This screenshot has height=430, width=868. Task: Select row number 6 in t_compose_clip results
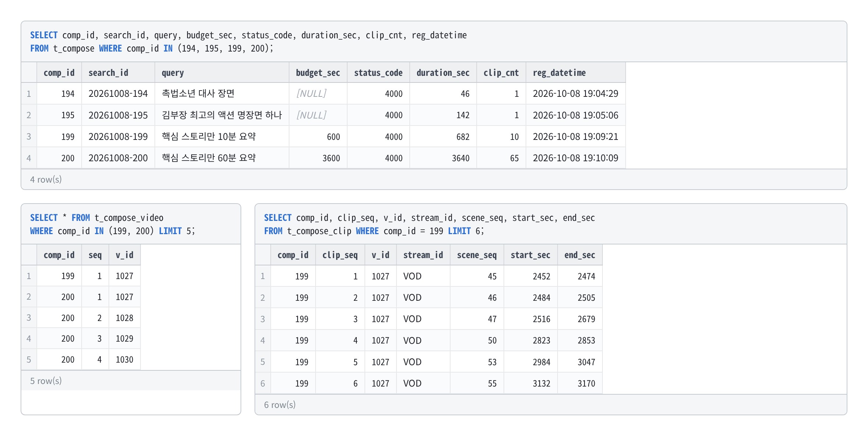click(x=263, y=383)
